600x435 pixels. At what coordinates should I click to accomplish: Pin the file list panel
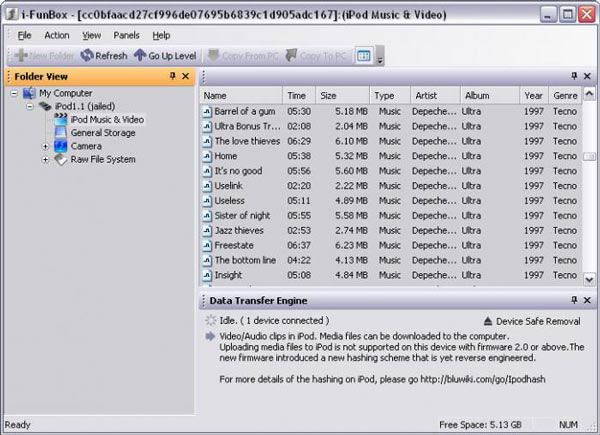[574, 76]
